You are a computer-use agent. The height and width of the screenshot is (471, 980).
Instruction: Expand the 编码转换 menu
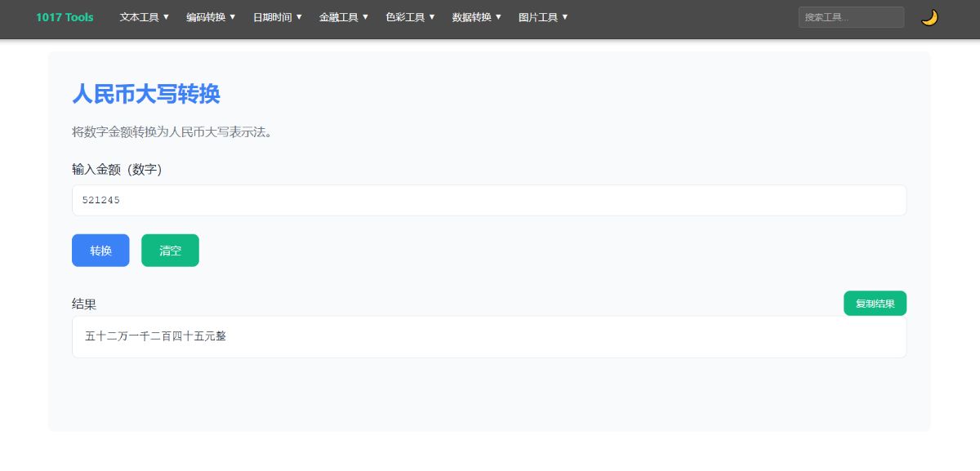click(210, 17)
